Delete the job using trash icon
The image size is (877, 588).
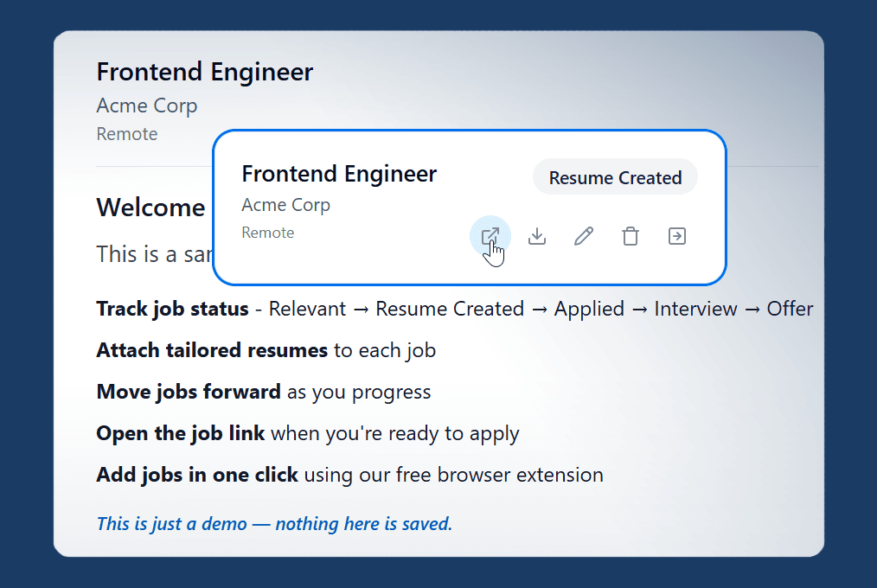pyautogui.click(x=631, y=235)
